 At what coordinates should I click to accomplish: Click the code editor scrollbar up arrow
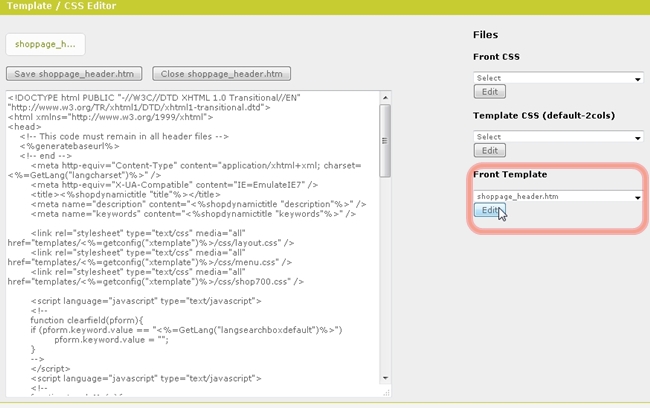pos(385,98)
